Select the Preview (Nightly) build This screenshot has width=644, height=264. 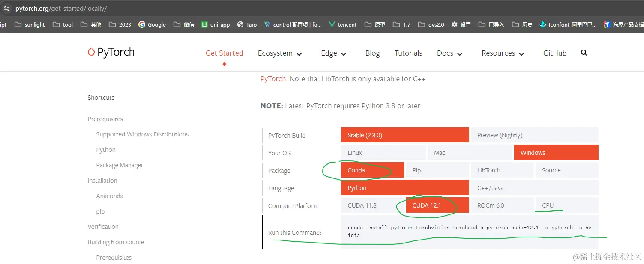(x=534, y=135)
